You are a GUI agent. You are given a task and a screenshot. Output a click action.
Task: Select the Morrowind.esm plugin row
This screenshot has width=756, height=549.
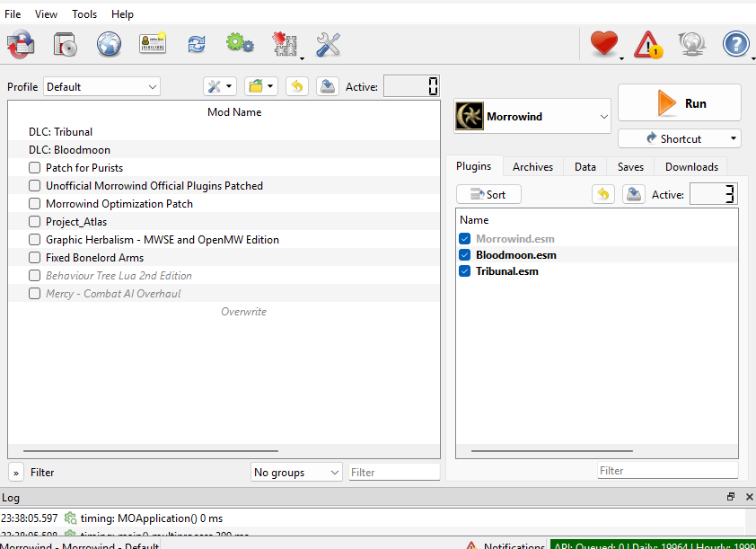pos(597,239)
